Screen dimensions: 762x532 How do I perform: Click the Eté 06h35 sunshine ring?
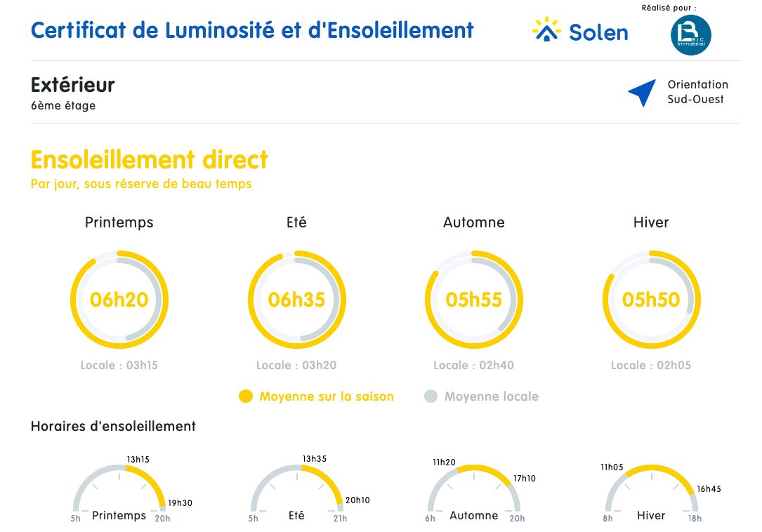point(296,300)
